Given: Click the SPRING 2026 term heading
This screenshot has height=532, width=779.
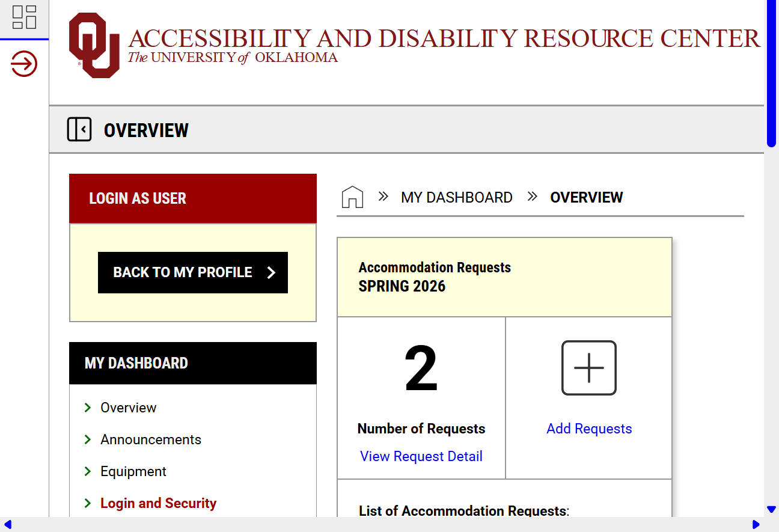Looking at the screenshot, I should coord(402,286).
